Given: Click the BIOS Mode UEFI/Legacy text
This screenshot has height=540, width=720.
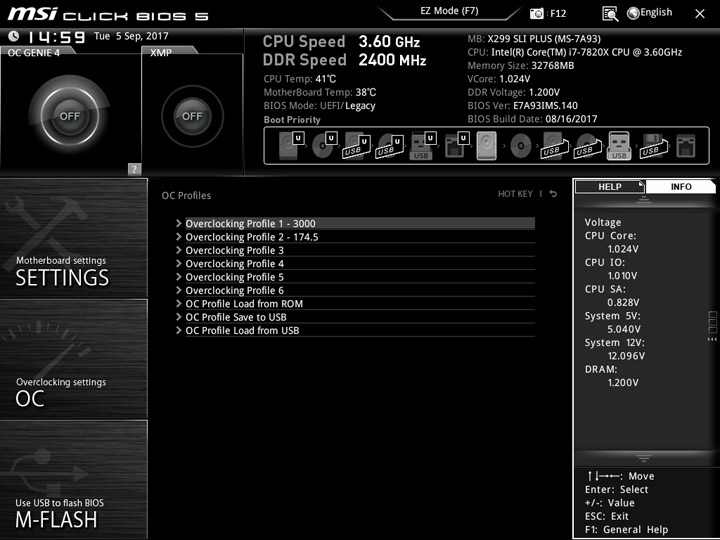Looking at the screenshot, I should tap(320, 106).
